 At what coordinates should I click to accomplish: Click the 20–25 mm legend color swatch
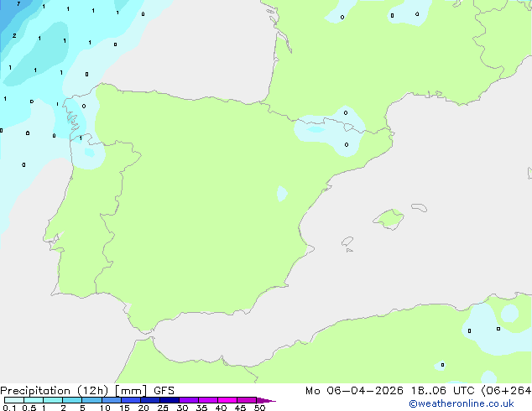coord(150,400)
